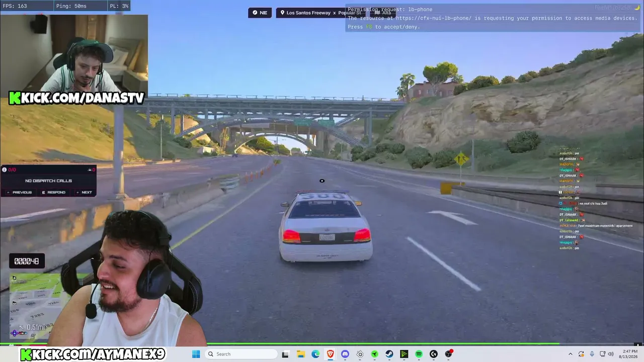Go to the Next dispatch call
644x362 pixels.
tap(84, 192)
